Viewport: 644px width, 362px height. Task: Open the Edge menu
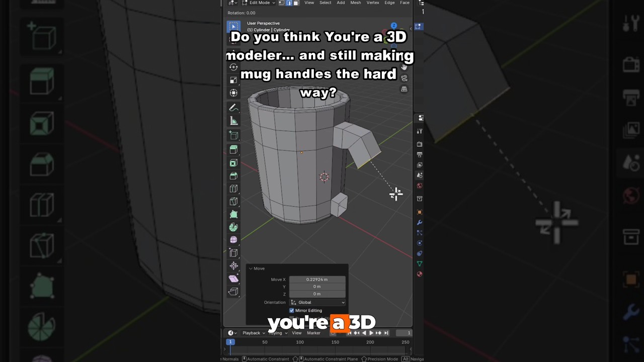tap(389, 3)
